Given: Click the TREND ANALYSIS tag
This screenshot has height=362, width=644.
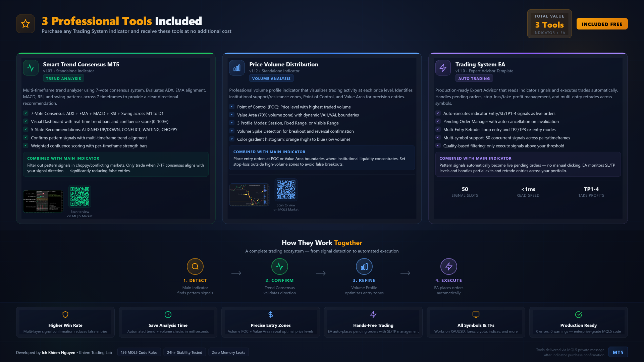Looking at the screenshot, I should (x=63, y=78).
